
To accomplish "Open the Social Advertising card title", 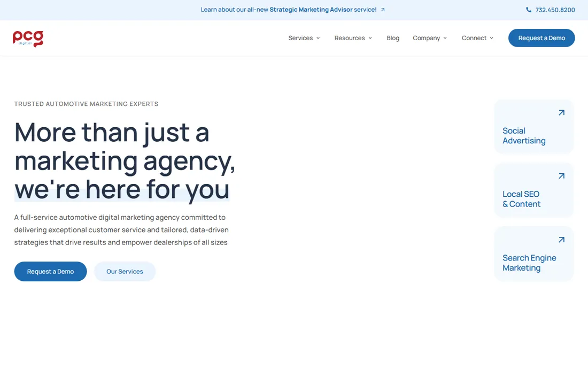I will tap(524, 135).
